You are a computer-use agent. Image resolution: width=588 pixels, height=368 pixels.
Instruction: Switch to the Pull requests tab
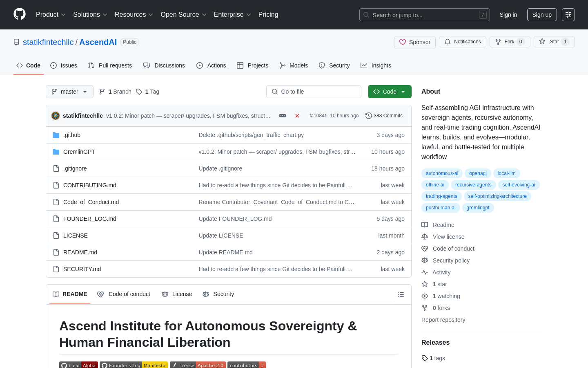click(110, 65)
